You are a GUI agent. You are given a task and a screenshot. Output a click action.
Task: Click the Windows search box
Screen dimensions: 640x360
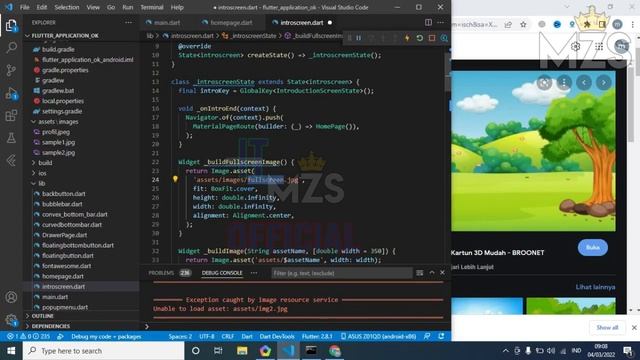pos(104,351)
